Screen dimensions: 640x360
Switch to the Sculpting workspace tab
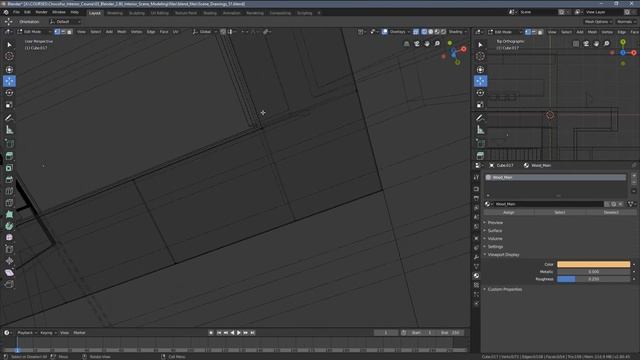coord(137,13)
